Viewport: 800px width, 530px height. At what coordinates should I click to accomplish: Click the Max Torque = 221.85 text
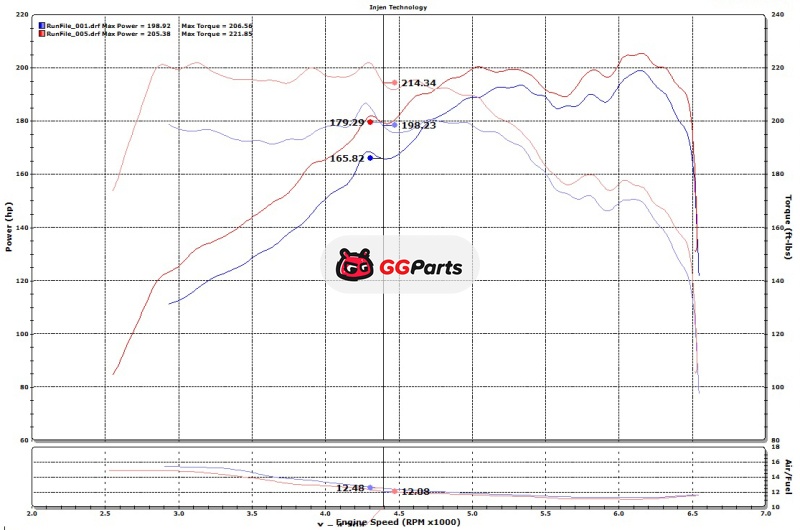[218, 33]
